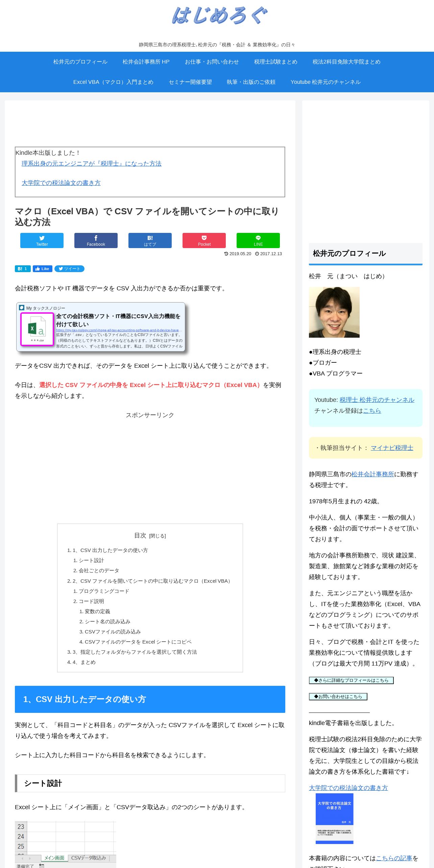Bookmark the article with はてブ button
The height and width of the screenshot is (868, 434).
150,240
